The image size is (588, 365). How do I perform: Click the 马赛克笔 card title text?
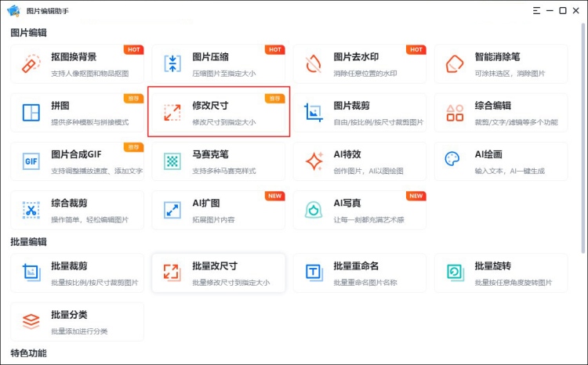pyautogui.click(x=210, y=154)
